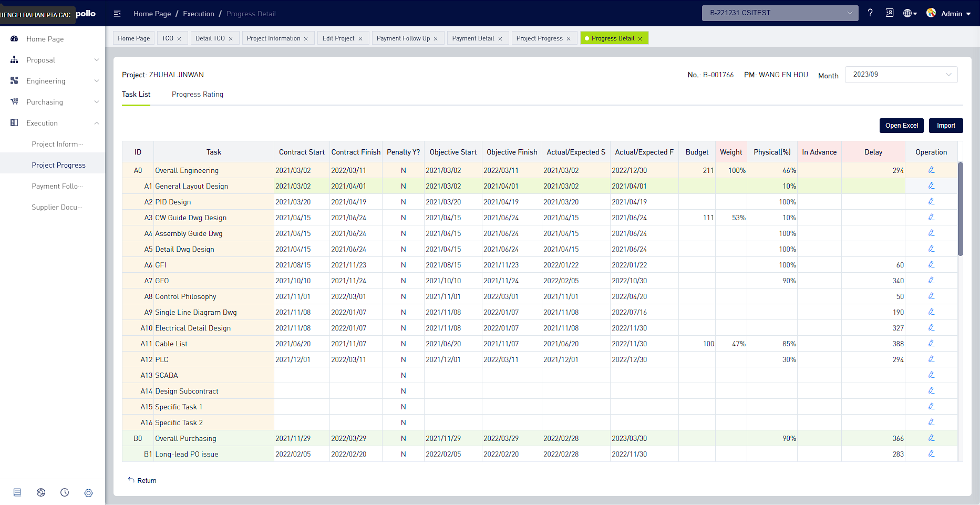Viewport: 980px width, 505px height.
Task: Click the Import button
Action: coord(946,126)
